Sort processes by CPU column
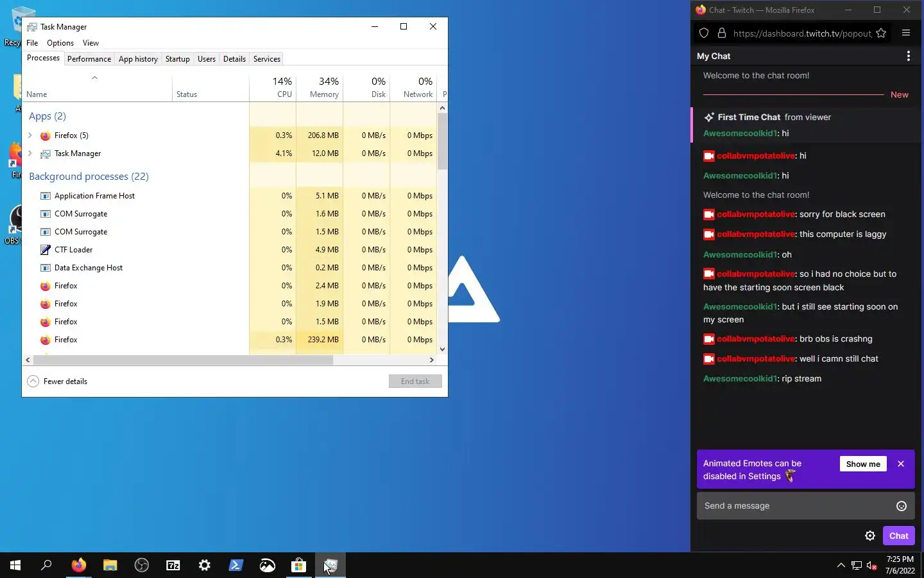 [273, 87]
